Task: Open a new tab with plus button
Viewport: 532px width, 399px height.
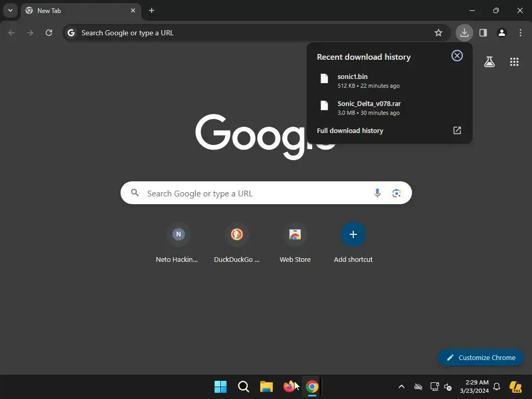Action: tap(152, 10)
